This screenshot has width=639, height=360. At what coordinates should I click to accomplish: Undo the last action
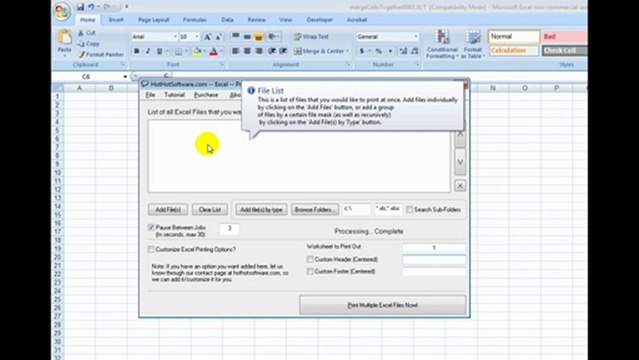pyautogui.click(x=91, y=7)
